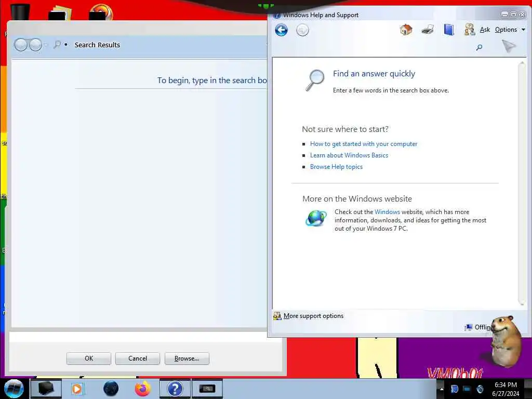Show hidden system tray icons

pyautogui.click(x=442, y=389)
